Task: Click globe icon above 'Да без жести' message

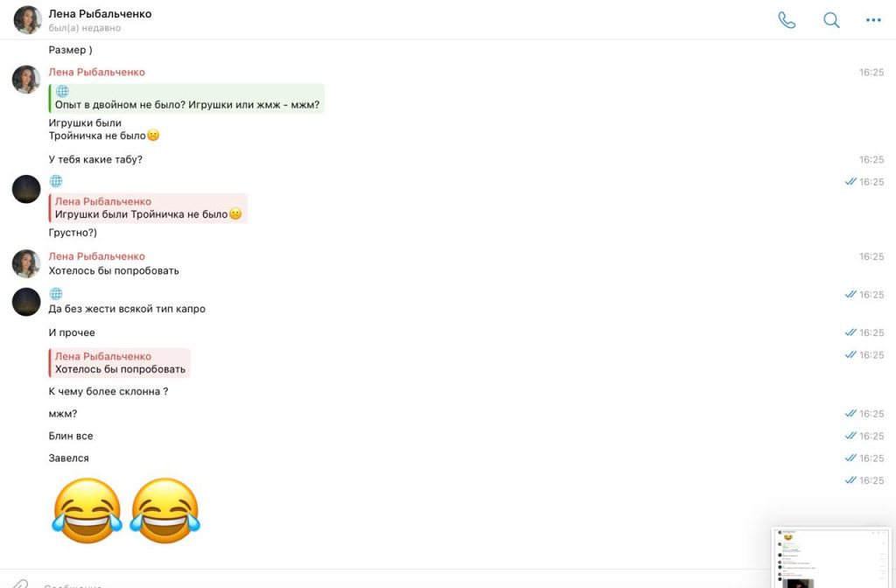Action: tap(55, 294)
